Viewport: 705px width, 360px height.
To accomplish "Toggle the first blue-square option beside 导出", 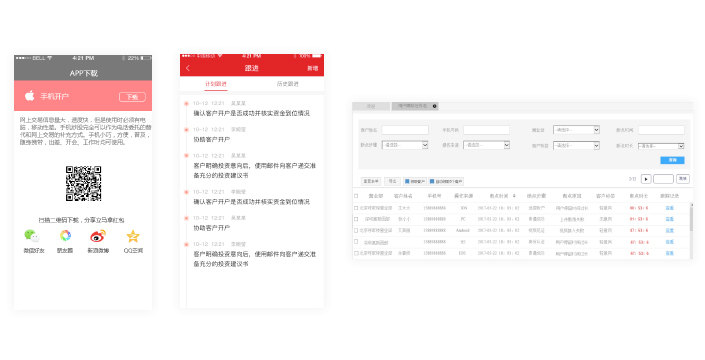I will [415, 182].
